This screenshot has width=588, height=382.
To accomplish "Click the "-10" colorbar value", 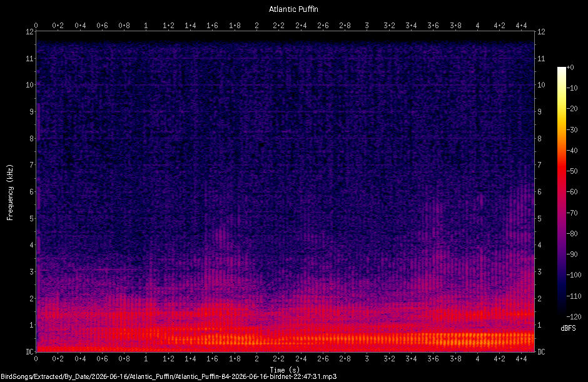I will pos(572,88).
